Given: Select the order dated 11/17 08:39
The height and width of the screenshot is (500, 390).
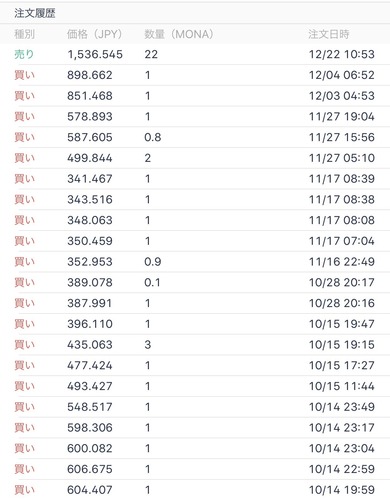Looking at the screenshot, I should point(195,179).
